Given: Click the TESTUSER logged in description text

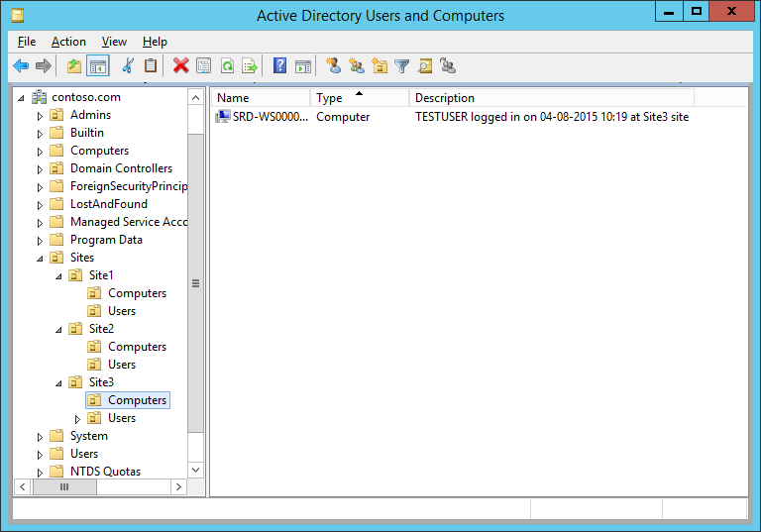Looking at the screenshot, I should 552,117.
